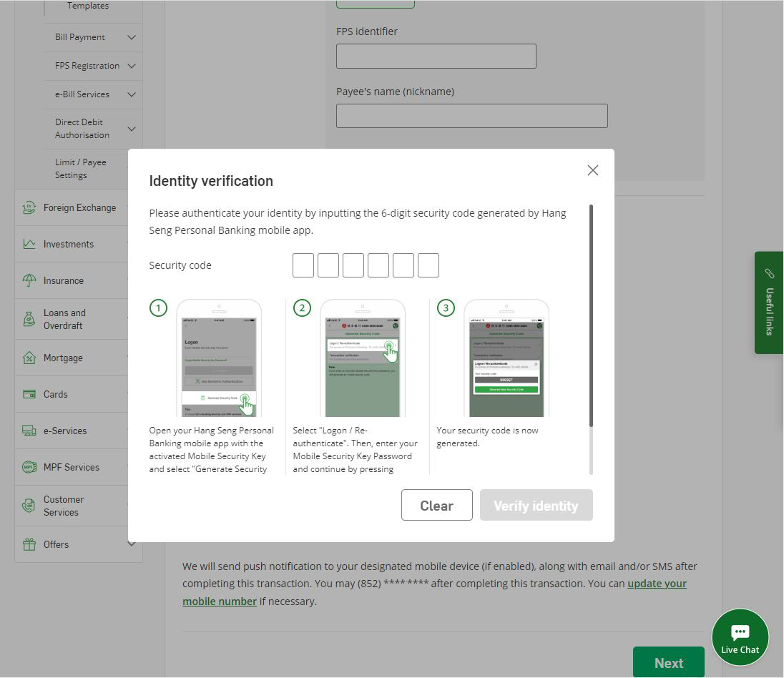Image resolution: width=784 pixels, height=678 pixels.
Task: Click the Payee's name (nickname) field
Action: 472,116
